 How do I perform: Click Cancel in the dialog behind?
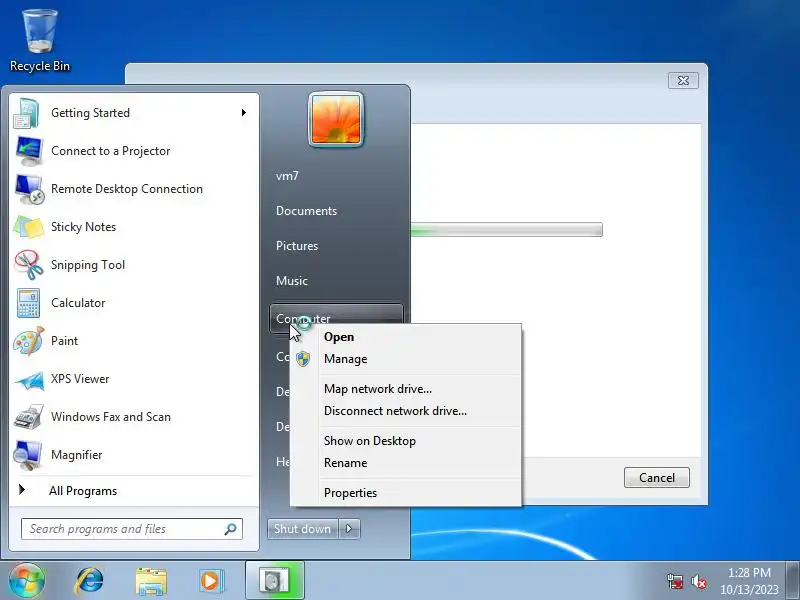click(x=657, y=478)
